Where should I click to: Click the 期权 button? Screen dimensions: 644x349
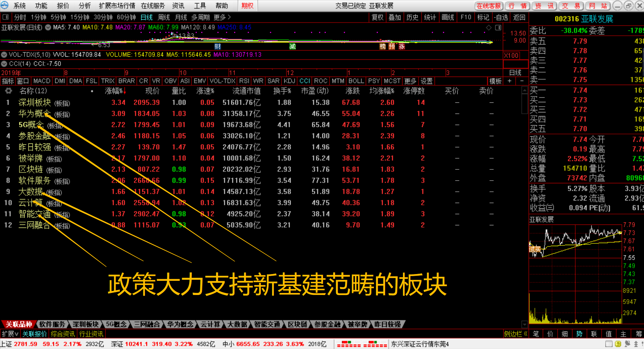pyautogui.click(x=247, y=6)
